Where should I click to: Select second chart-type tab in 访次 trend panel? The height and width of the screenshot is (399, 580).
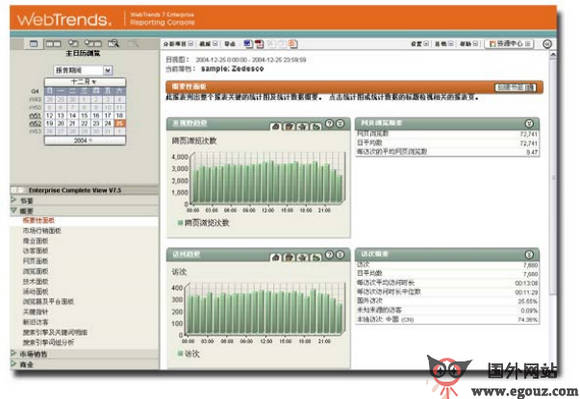click(x=289, y=257)
